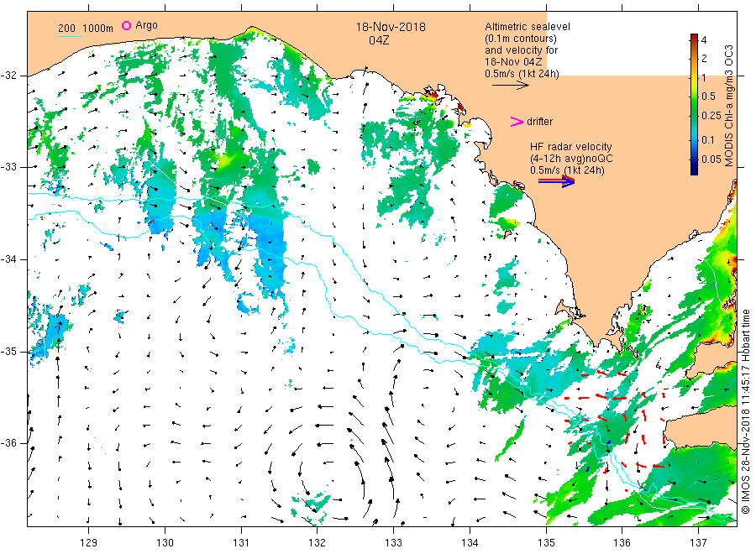Click the longitude label 131

pos(241,543)
